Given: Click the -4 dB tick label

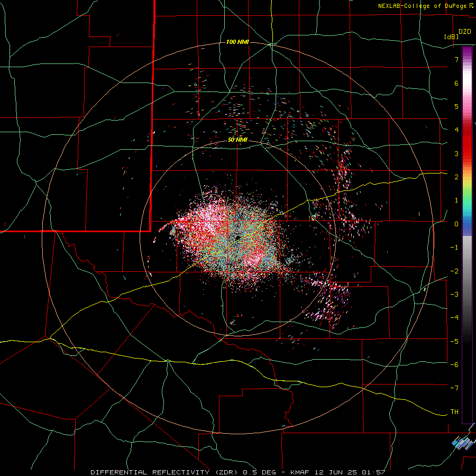Looking at the screenshot, I should 454,318.
